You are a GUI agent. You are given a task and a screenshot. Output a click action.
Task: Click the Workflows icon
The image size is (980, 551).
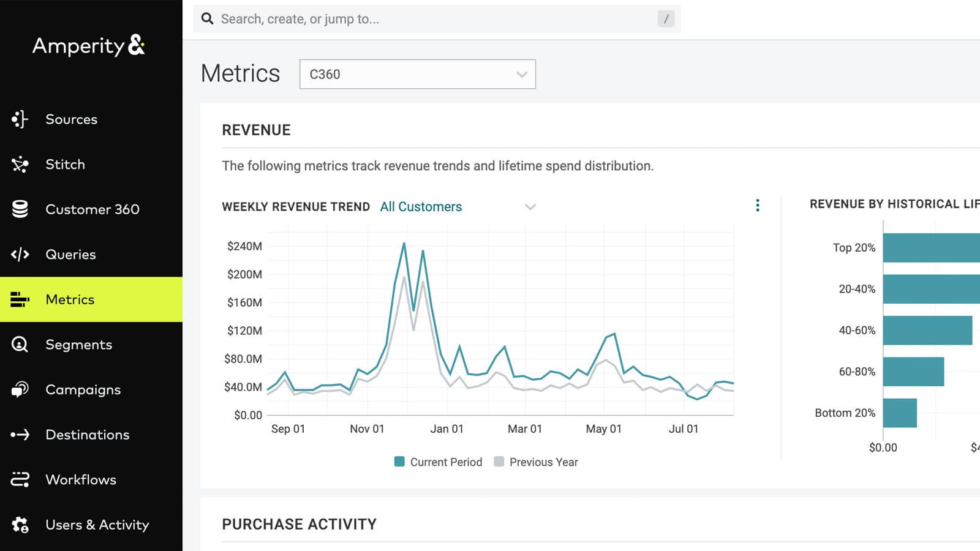coord(20,479)
